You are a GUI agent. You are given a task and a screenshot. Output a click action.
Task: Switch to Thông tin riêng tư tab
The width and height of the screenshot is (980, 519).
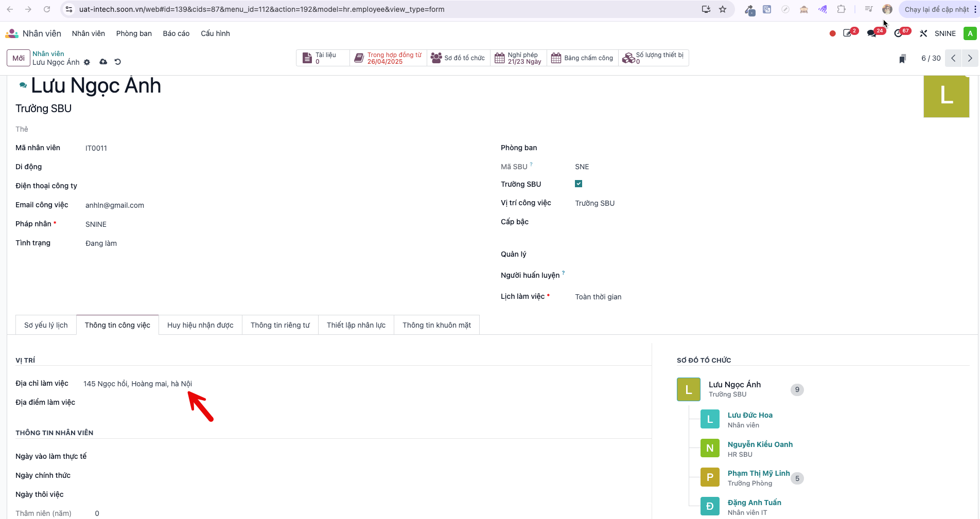pyautogui.click(x=280, y=325)
